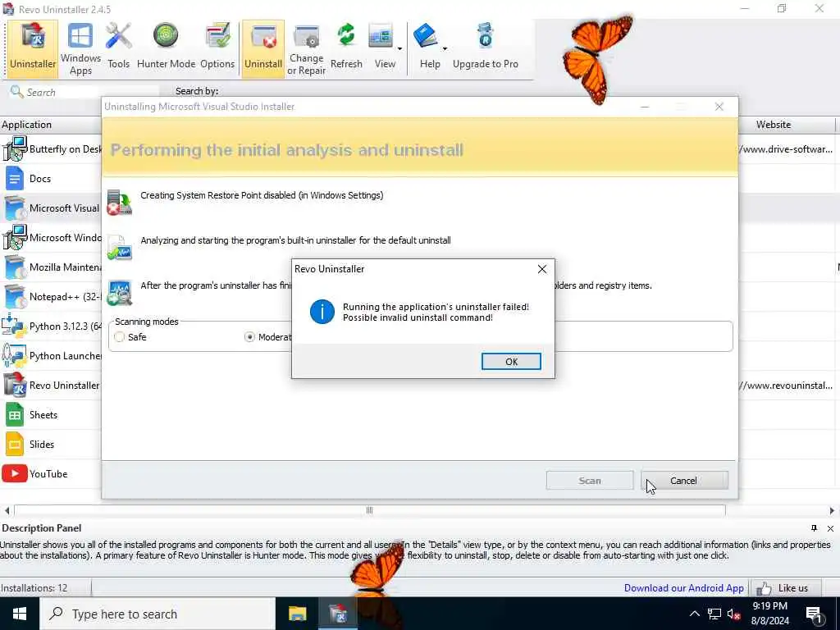Click OK in the error dialog
This screenshot has width=840, height=630.
tap(511, 362)
